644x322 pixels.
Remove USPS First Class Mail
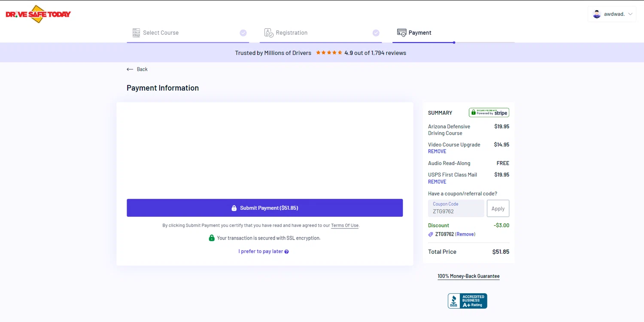pyautogui.click(x=437, y=182)
